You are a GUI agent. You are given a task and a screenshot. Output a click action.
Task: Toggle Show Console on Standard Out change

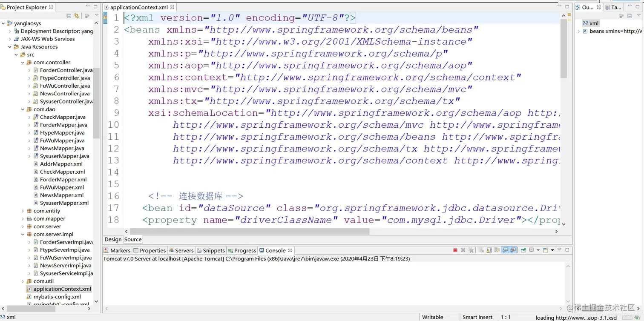click(505, 250)
